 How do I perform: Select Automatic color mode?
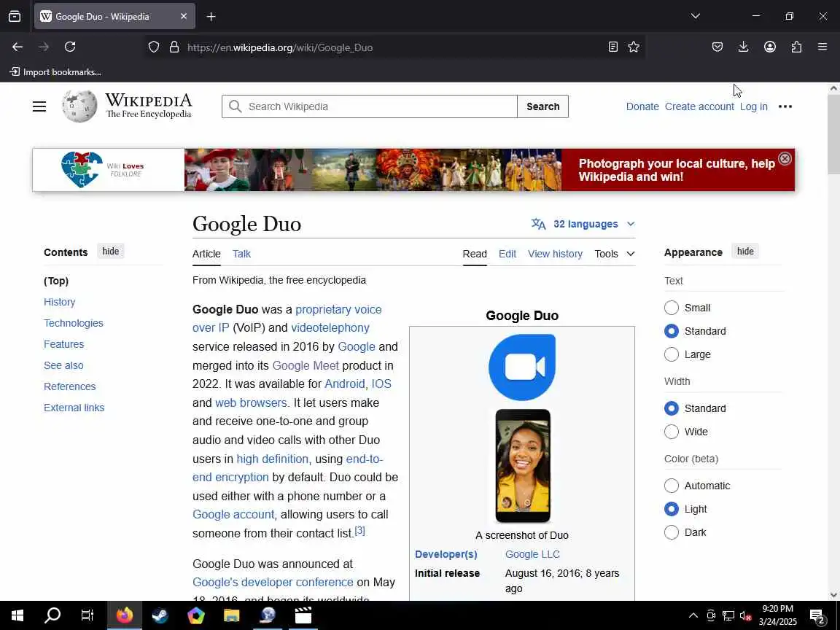(672, 486)
